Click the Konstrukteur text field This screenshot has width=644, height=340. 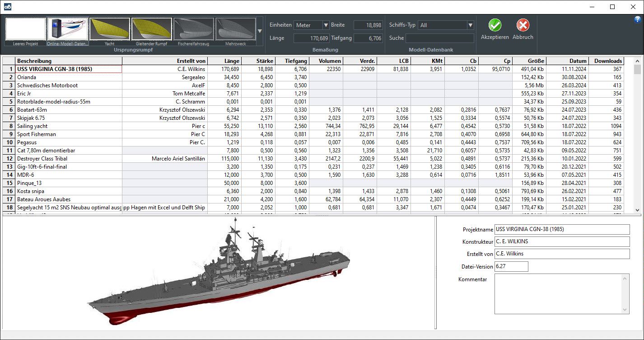tap(562, 241)
